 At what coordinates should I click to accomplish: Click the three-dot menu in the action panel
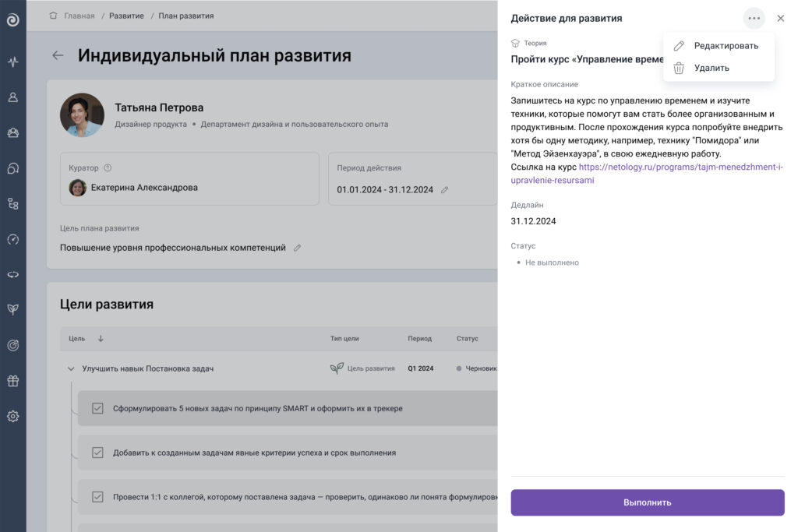pos(753,18)
